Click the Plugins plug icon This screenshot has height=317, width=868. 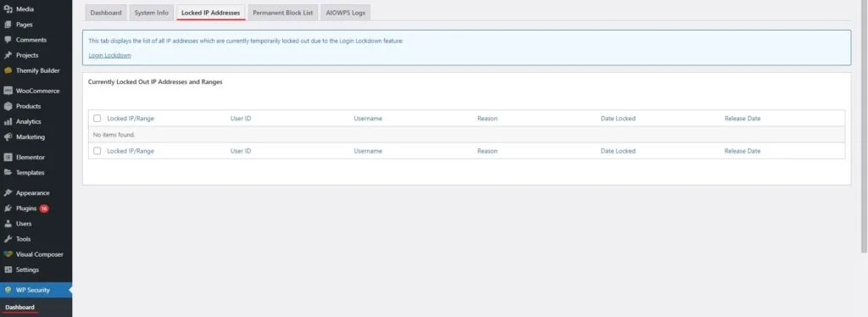[8, 209]
